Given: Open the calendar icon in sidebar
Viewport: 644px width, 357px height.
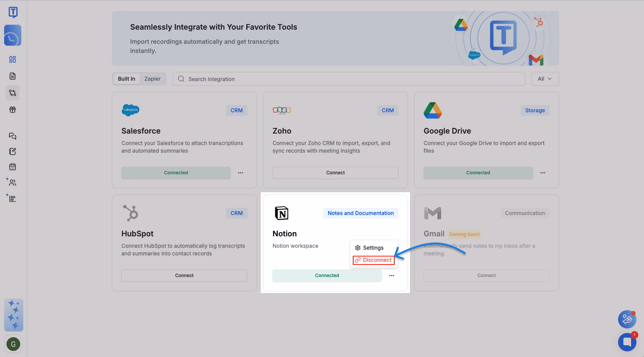Looking at the screenshot, I should coord(13,167).
